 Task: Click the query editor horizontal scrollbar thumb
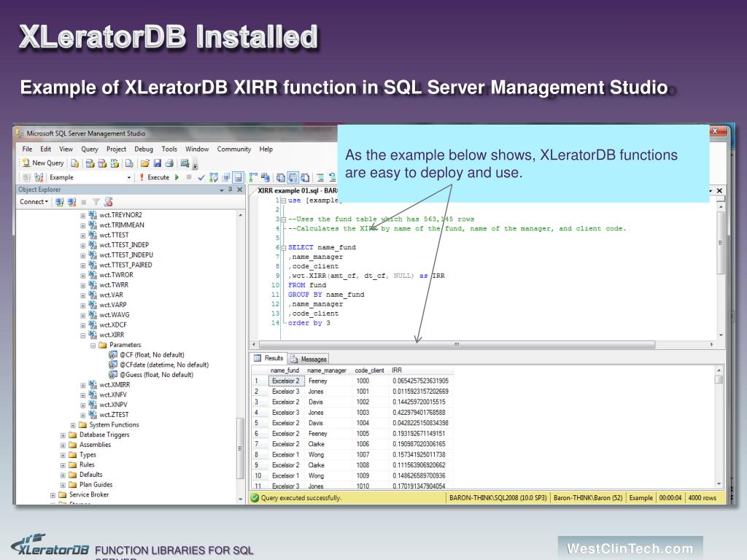click(457, 344)
